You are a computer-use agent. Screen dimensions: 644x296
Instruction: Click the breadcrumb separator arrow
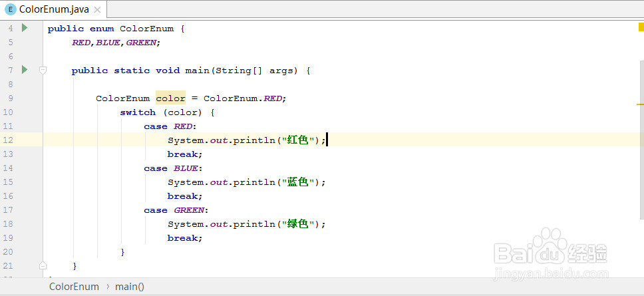[106, 287]
